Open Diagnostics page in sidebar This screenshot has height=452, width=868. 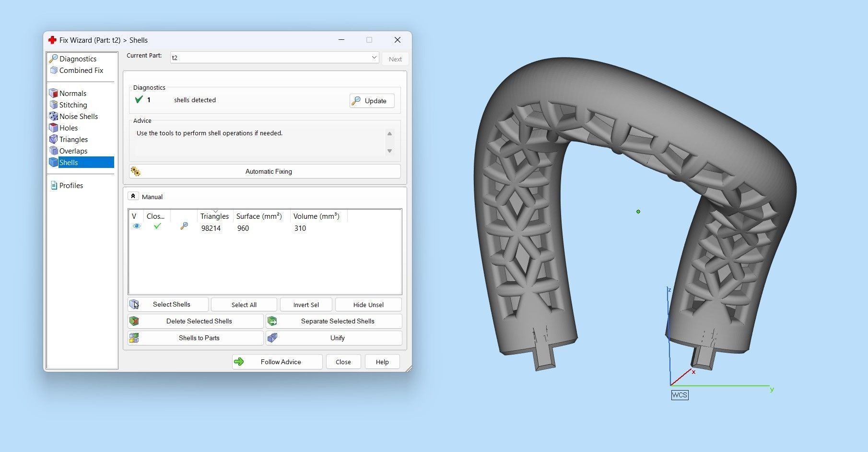[78, 59]
